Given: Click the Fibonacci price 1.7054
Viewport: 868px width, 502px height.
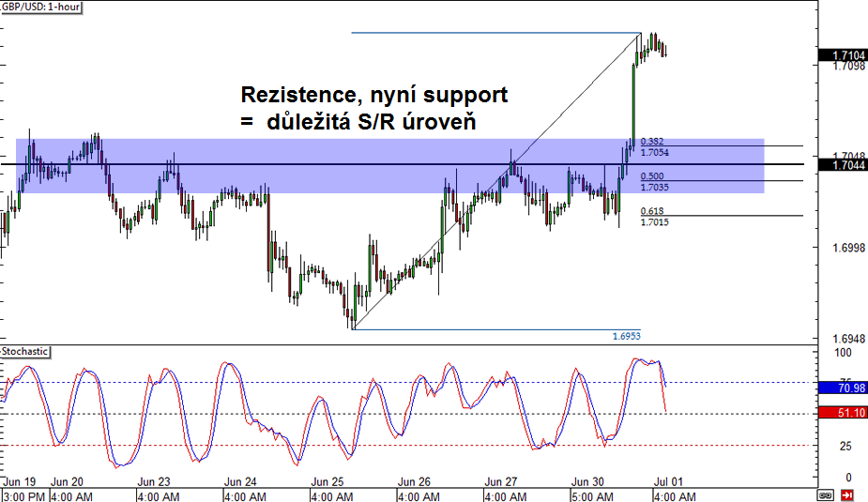Looking at the screenshot, I should click(x=655, y=153).
